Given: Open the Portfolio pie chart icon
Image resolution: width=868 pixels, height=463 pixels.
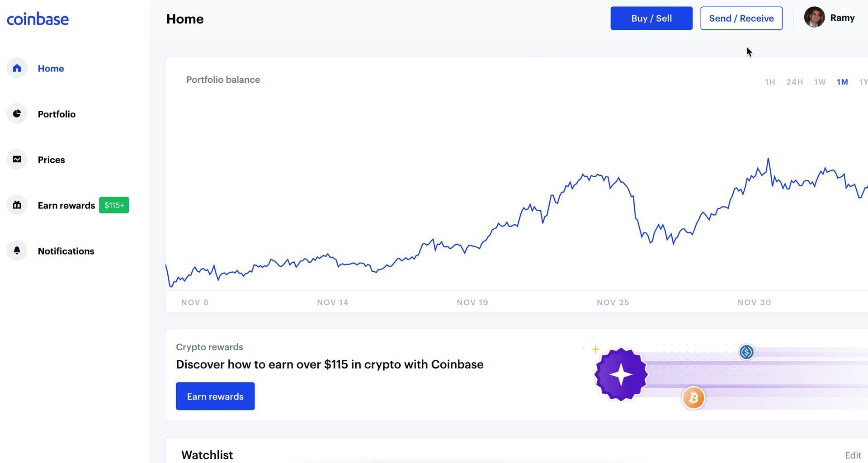Looking at the screenshot, I should (17, 114).
